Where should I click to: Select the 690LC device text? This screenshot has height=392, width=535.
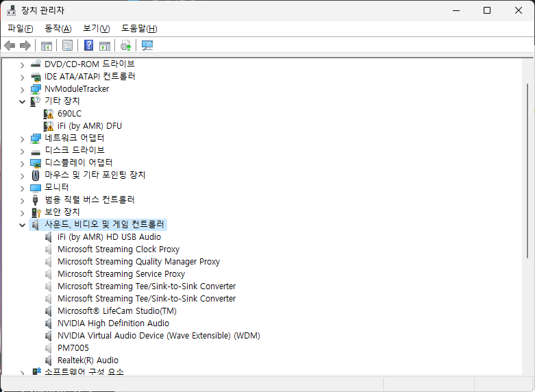tap(70, 114)
